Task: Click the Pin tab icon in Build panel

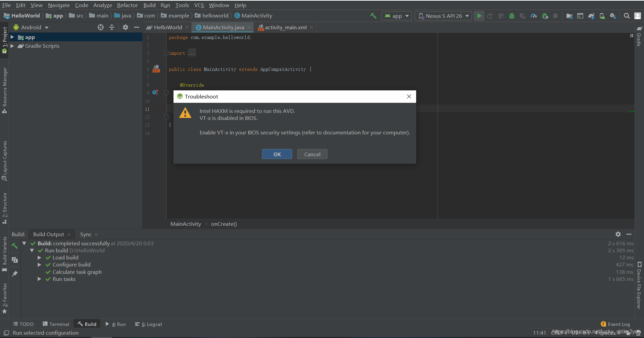Action: (14, 273)
